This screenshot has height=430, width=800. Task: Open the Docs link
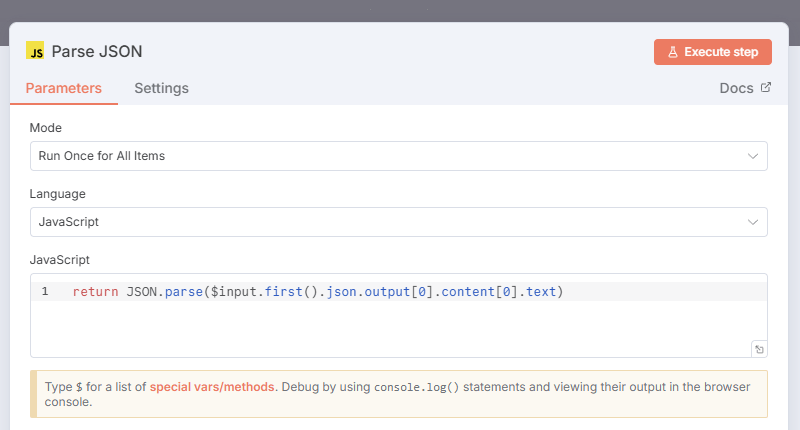click(x=736, y=88)
